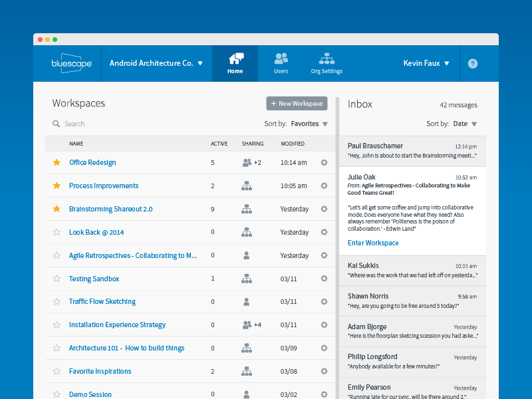Open gear settings for Favorite Inspirations

(324, 371)
